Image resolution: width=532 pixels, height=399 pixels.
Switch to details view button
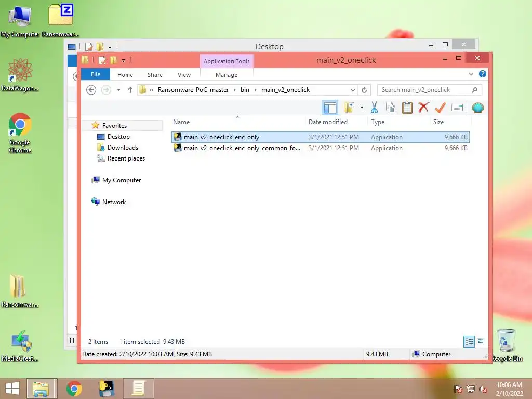(x=469, y=342)
